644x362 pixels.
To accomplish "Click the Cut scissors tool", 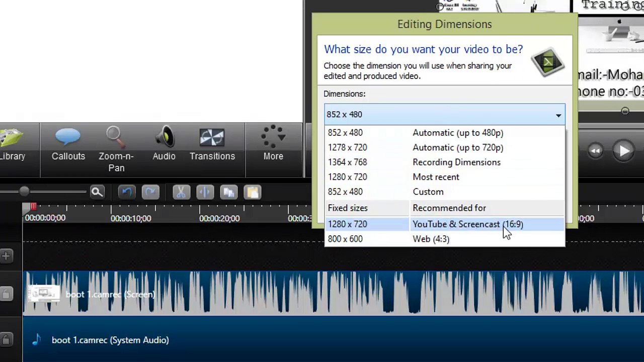I will click(181, 192).
